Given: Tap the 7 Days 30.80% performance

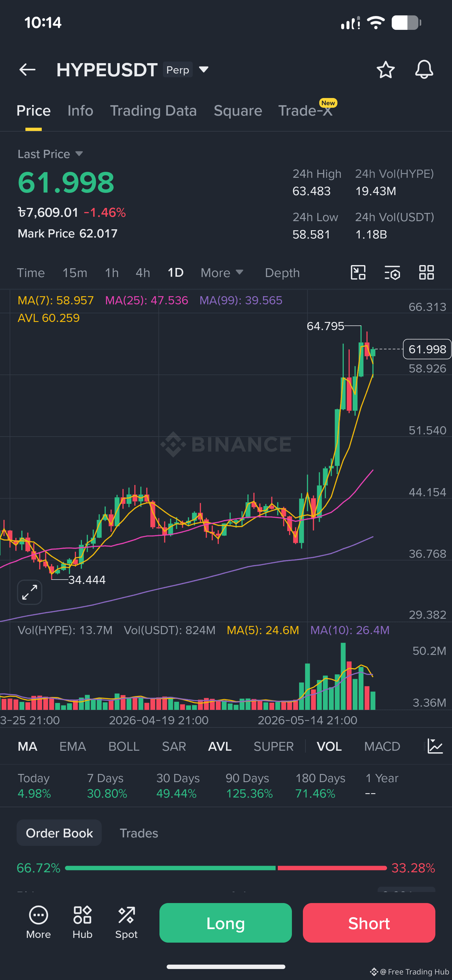Looking at the screenshot, I should (x=107, y=786).
